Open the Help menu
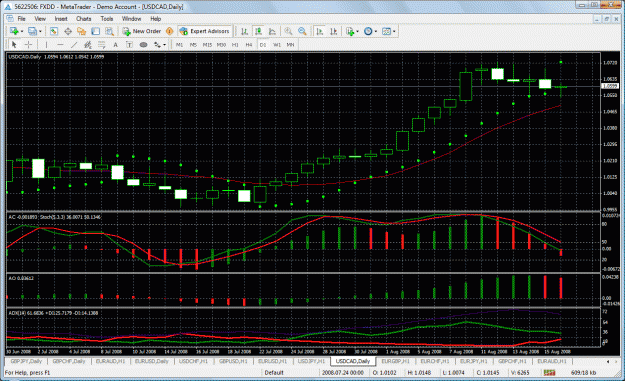 pos(155,19)
